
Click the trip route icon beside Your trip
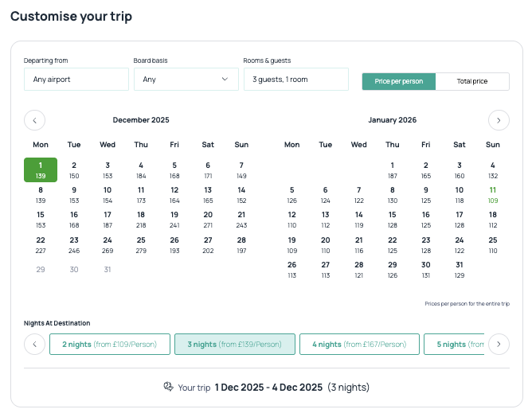click(168, 387)
